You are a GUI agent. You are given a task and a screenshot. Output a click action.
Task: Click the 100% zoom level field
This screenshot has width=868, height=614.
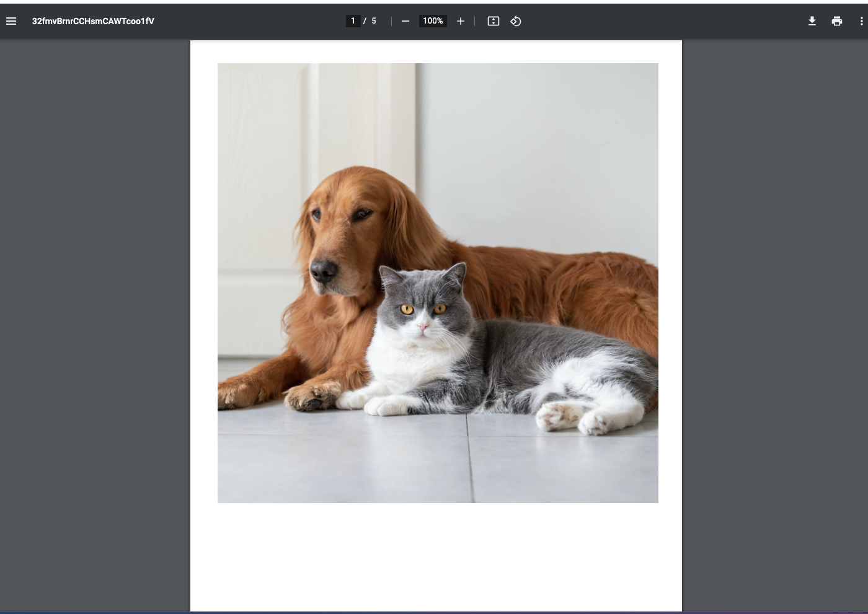point(433,21)
